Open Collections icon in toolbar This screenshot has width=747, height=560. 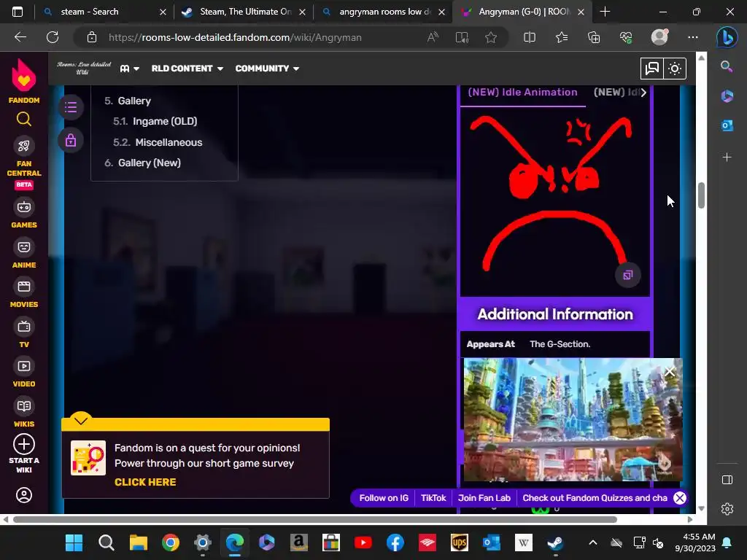click(x=594, y=37)
